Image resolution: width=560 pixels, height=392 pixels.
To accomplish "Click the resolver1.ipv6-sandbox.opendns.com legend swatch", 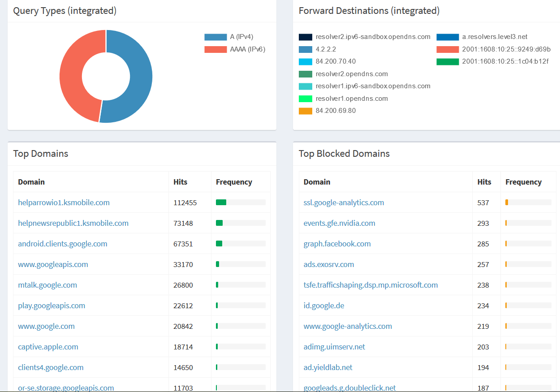I will pos(305,86).
